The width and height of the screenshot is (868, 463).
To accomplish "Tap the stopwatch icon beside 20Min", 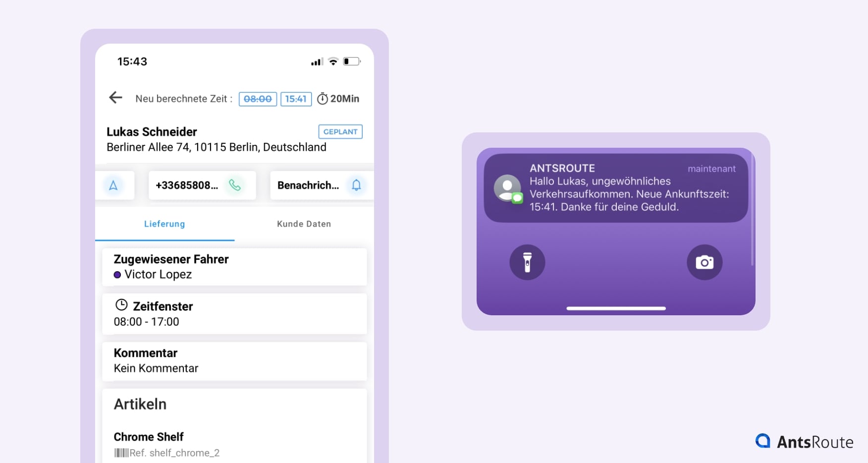I will click(x=323, y=99).
